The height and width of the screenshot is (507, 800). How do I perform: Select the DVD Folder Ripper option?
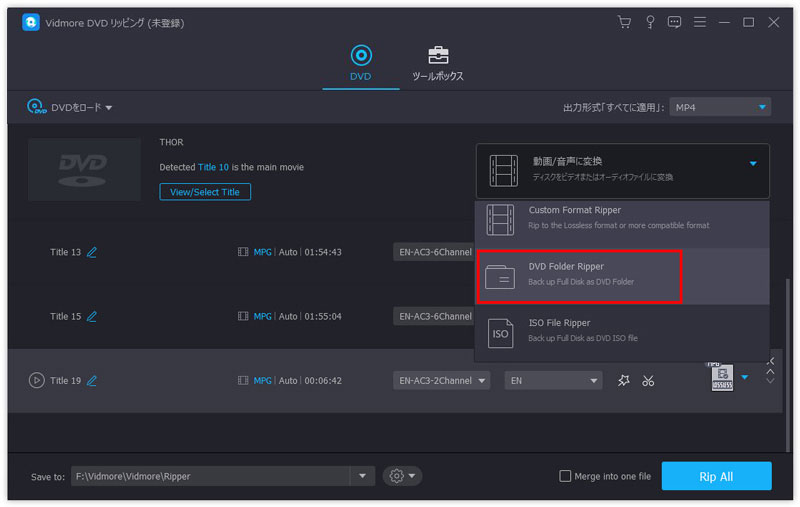tap(578, 274)
